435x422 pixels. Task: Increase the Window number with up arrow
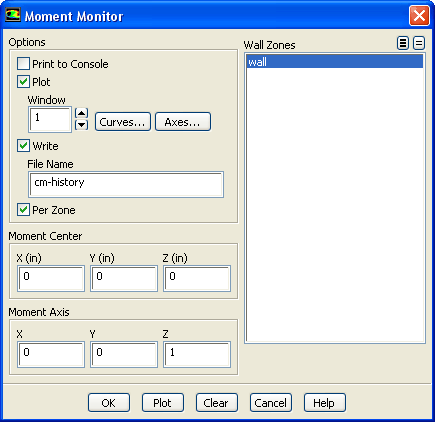(x=82, y=113)
